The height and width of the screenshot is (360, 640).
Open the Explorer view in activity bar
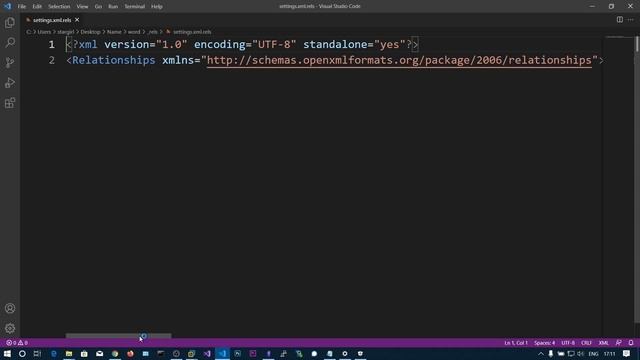point(10,23)
